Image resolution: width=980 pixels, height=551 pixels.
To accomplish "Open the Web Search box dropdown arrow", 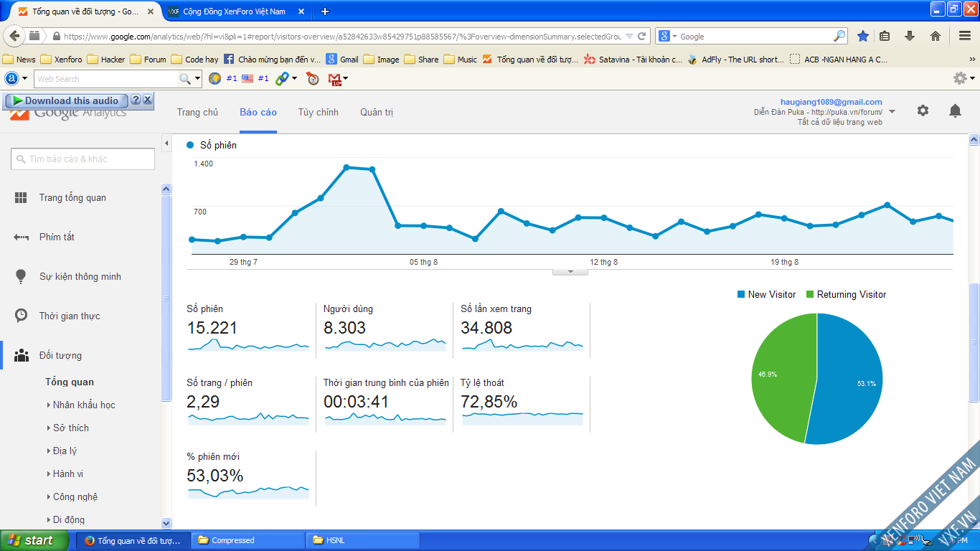I will click(x=198, y=79).
